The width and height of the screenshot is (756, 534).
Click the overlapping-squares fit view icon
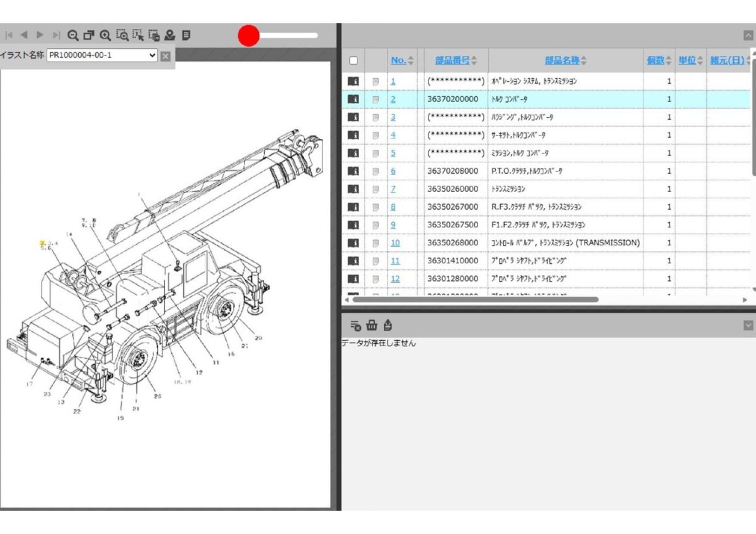pos(89,35)
